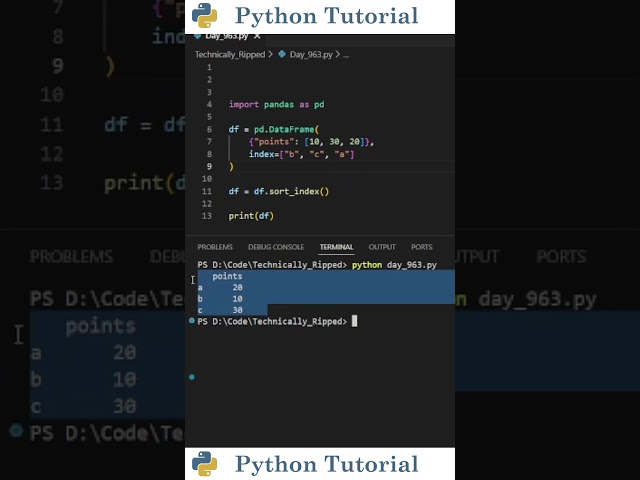Viewport: 640px width, 480px height.
Task: Click the bottom 'Python Tutorial' banner title
Action: click(327, 464)
